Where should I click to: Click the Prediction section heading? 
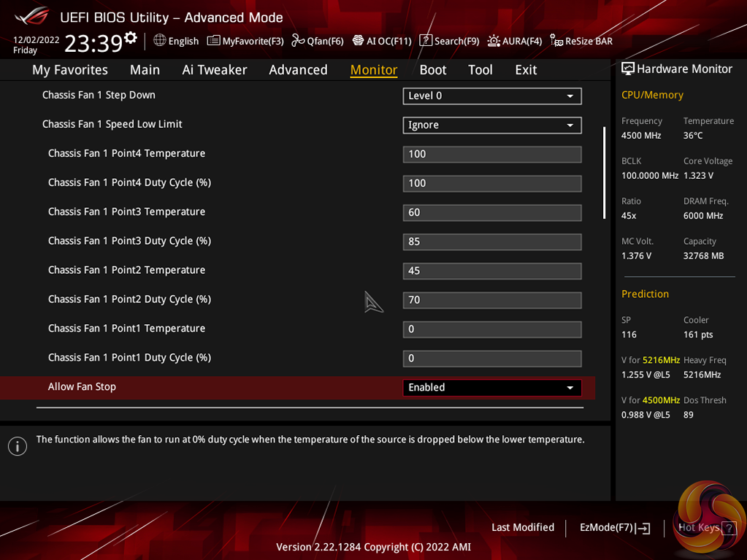tap(645, 294)
